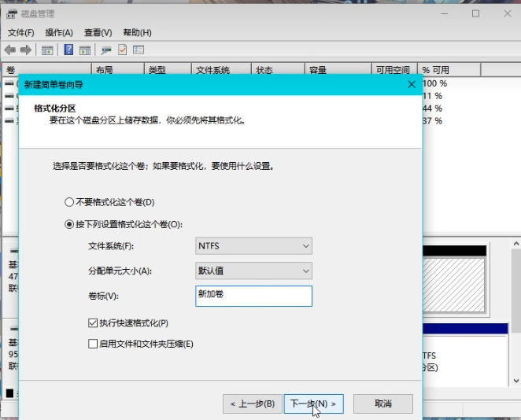Click the Disk Management title bar icon
The width and height of the screenshot is (521, 420).
[x=12, y=14]
